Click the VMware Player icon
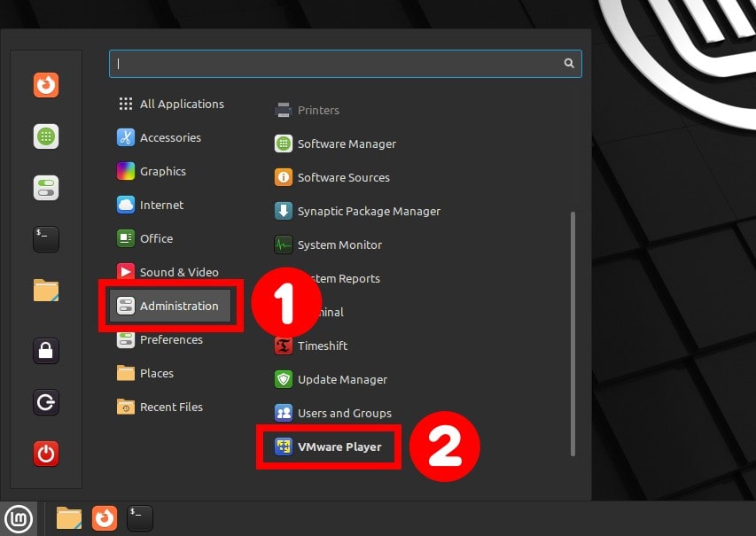Viewport: 756px width, 536px height. point(284,447)
